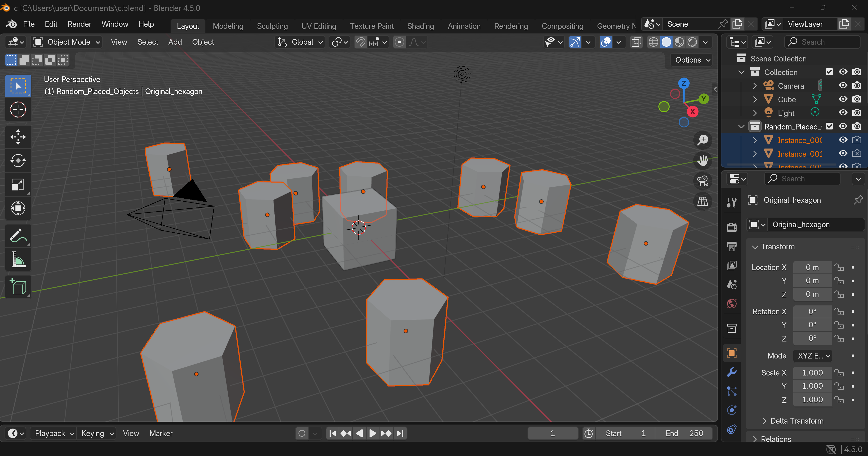
Task: Select the Add Cube tool
Action: point(18,287)
